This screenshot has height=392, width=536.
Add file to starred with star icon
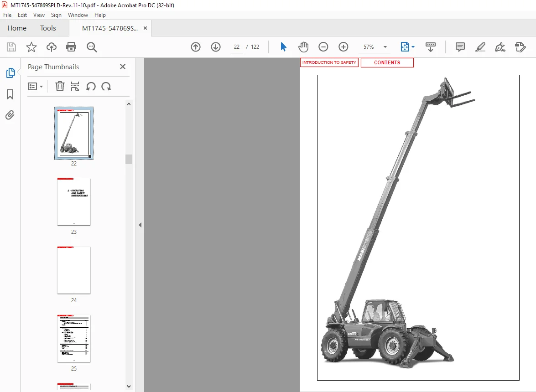coord(31,47)
